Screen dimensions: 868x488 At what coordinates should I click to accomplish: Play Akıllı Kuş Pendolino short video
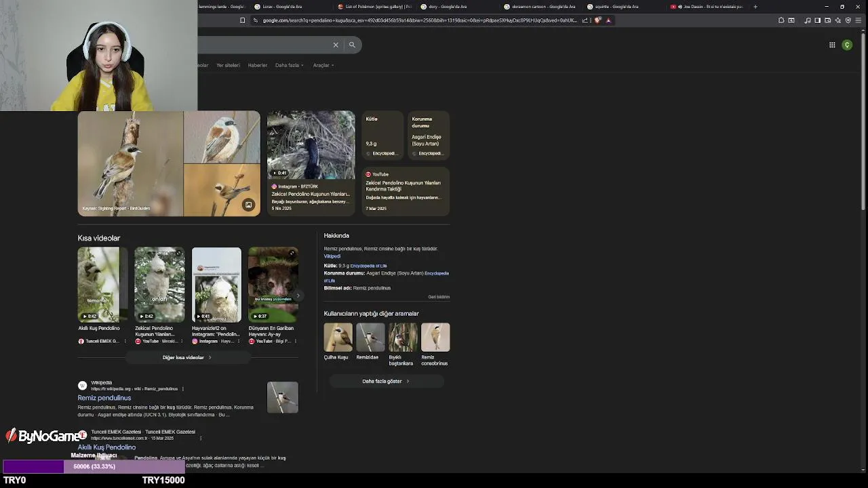(x=102, y=285)
